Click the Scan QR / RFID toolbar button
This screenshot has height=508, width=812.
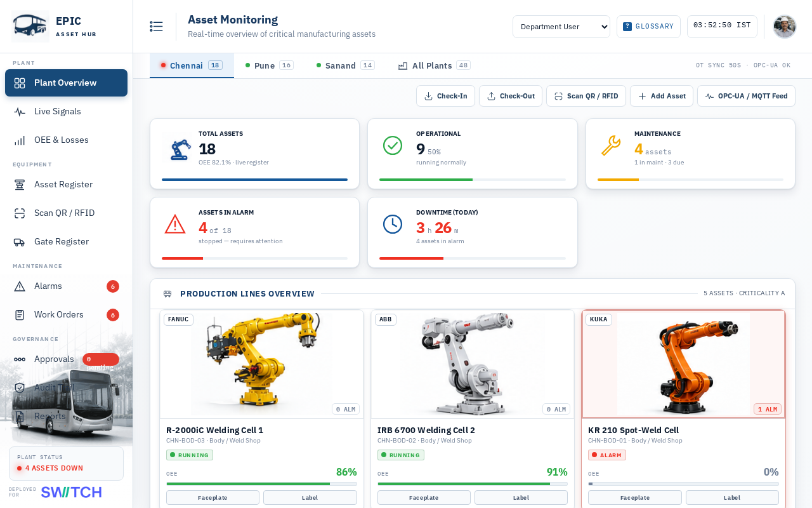tap(586, 96)
